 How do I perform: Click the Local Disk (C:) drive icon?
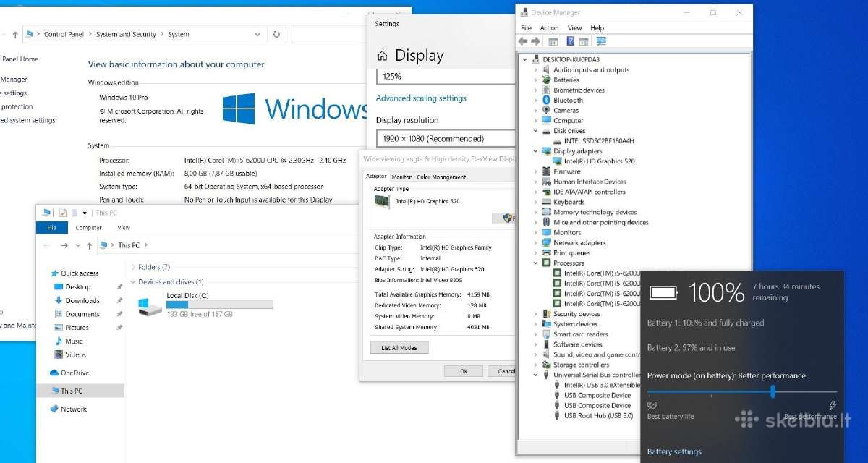click(x=150, y=305)
